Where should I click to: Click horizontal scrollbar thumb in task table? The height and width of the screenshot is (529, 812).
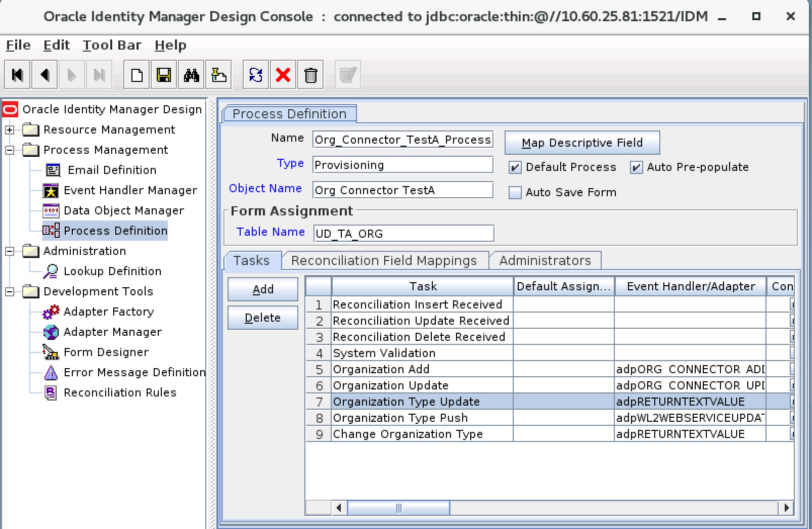(398, 508)
